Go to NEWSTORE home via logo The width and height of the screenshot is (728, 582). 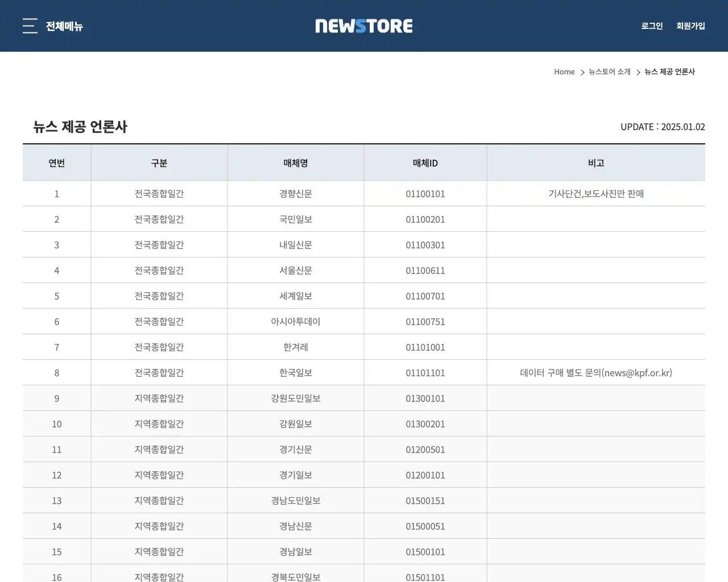click(x=364, y=26)
